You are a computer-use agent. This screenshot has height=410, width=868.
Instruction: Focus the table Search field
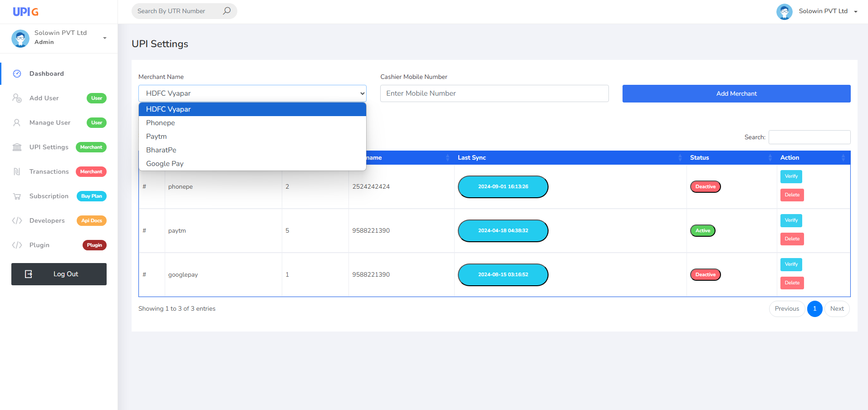click(809, 137)
